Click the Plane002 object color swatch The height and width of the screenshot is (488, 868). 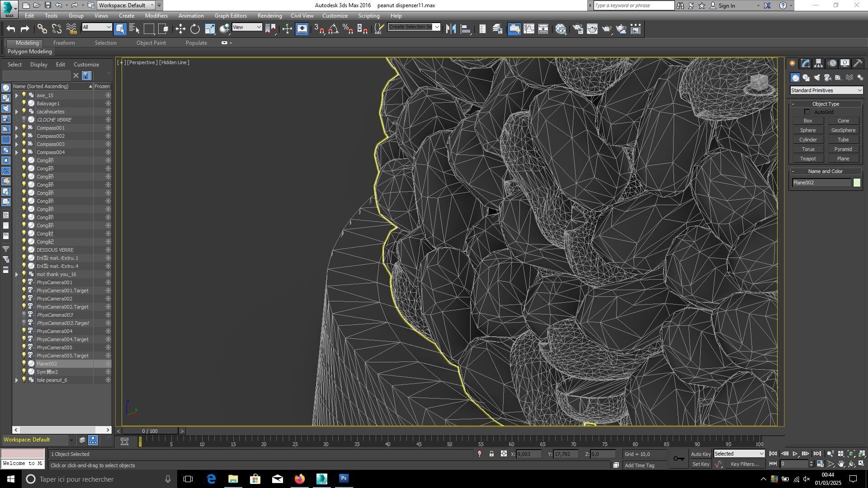coord(857,183)
